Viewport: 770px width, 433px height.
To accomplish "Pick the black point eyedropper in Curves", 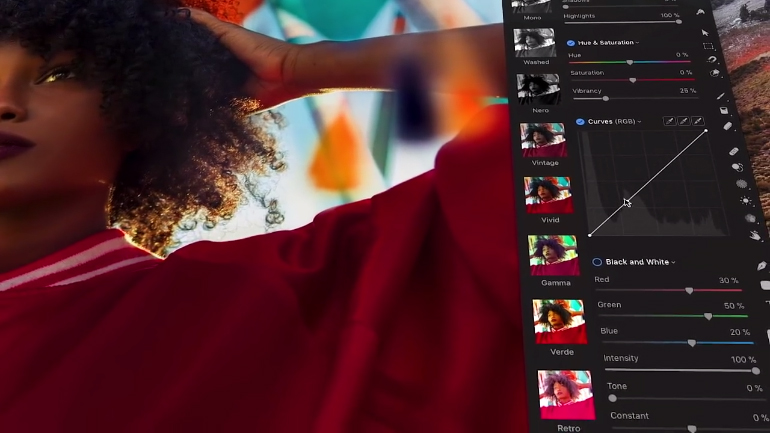I will [x=670, y=121].
